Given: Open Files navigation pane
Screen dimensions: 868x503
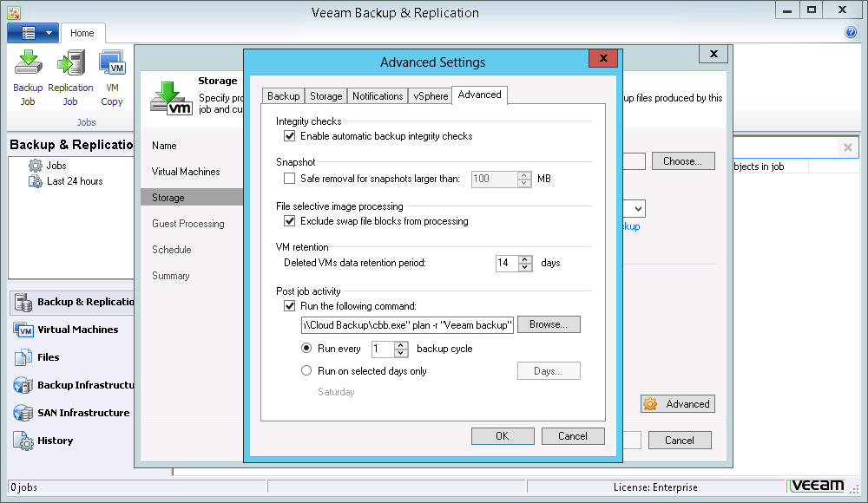Looking at the screenshot, I should pos(71,357).
